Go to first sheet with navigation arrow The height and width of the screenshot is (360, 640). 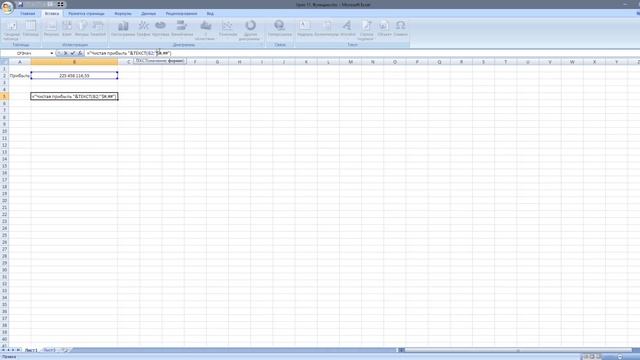3,350
